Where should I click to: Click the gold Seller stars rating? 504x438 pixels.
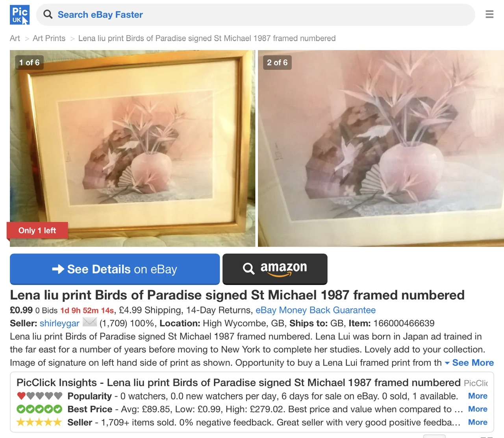(39, 422)
